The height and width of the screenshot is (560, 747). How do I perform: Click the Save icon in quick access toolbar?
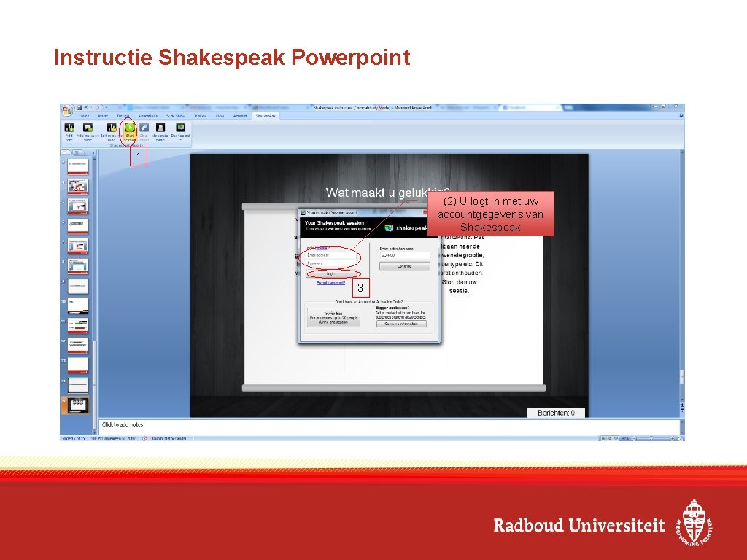tap(80, 108)
